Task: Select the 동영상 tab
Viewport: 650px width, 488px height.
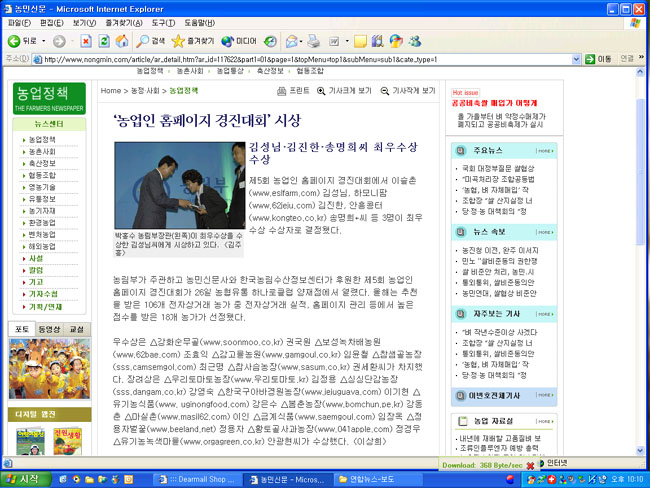Action: point(49,329)
